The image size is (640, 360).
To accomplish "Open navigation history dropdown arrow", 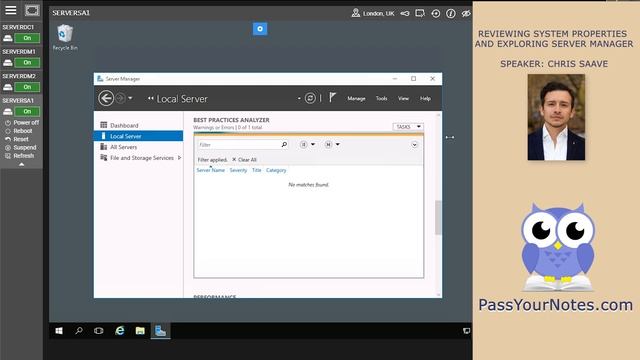I will pyautogui.click(x=130, y=98).
